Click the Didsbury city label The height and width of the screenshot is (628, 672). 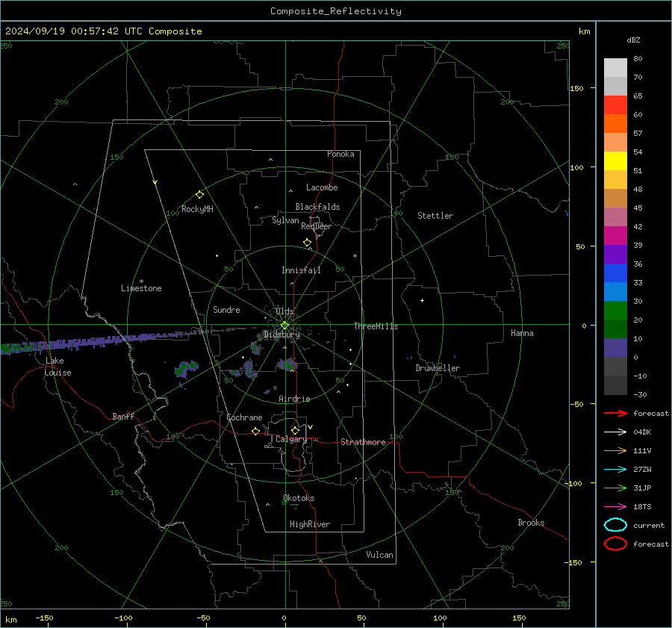click(281, 335)
